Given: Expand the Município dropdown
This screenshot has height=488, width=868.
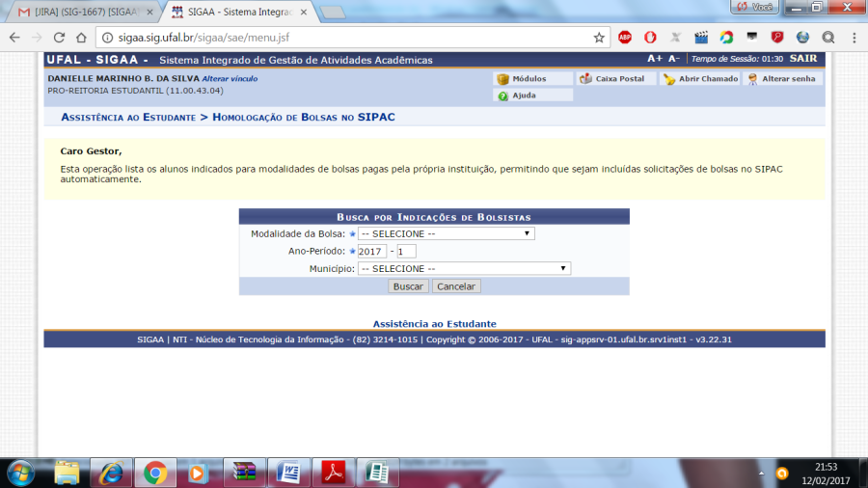Looking at the screenshot, I should pos(464,268).
